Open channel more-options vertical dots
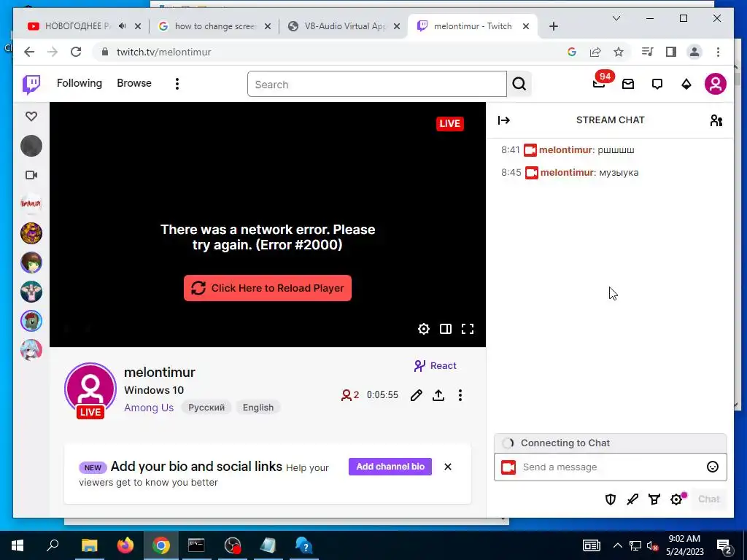747x560 pixels. point(460,395)
